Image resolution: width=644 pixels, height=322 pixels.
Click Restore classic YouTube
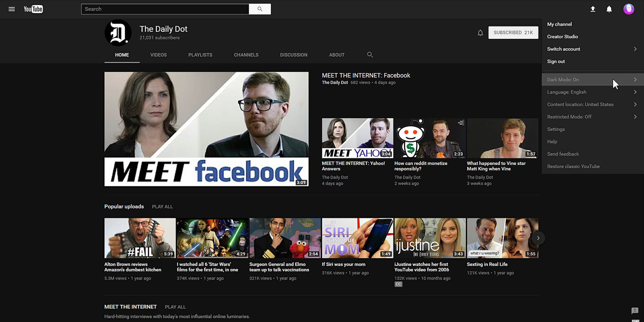pos(593,167)
